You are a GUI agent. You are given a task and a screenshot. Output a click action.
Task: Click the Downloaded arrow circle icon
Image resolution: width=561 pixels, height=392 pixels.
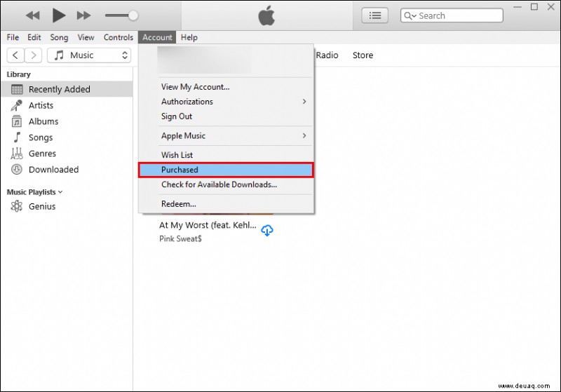[x=16, y=170]
